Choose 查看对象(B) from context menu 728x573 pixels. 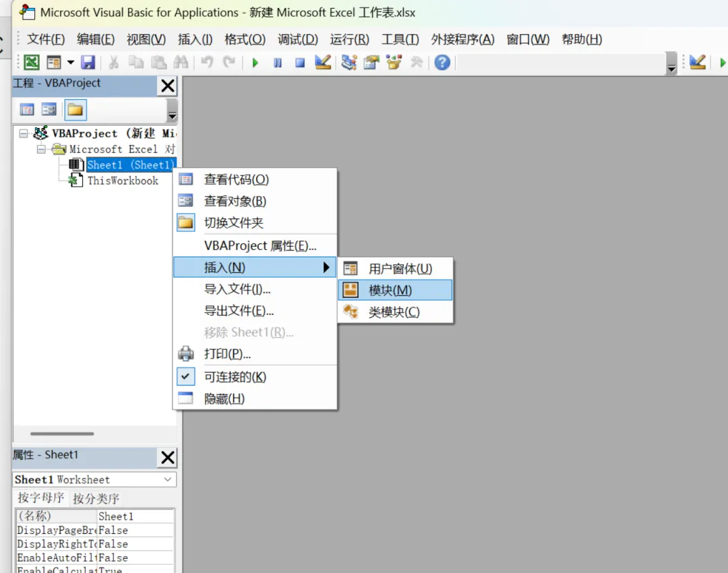[x=254, y=201]
